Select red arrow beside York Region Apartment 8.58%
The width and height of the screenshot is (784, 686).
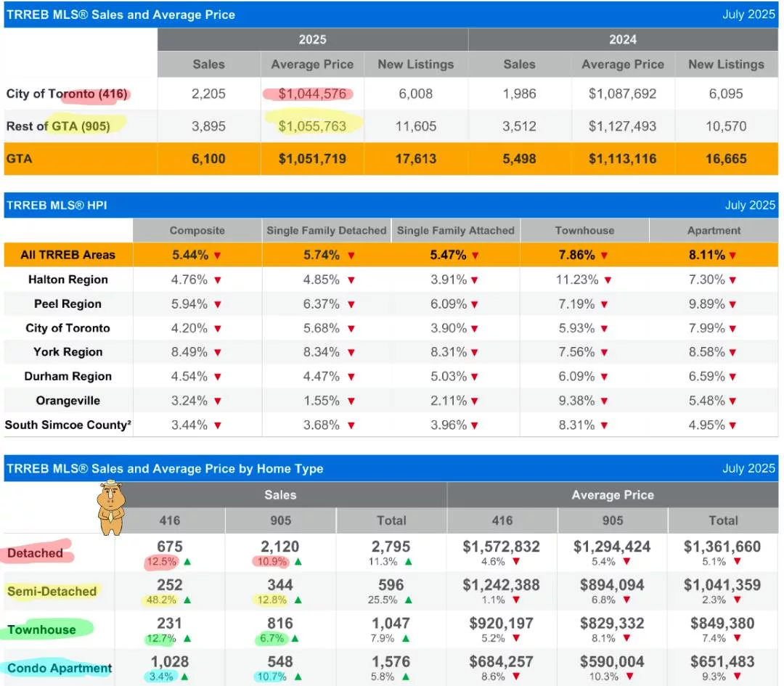732,353
